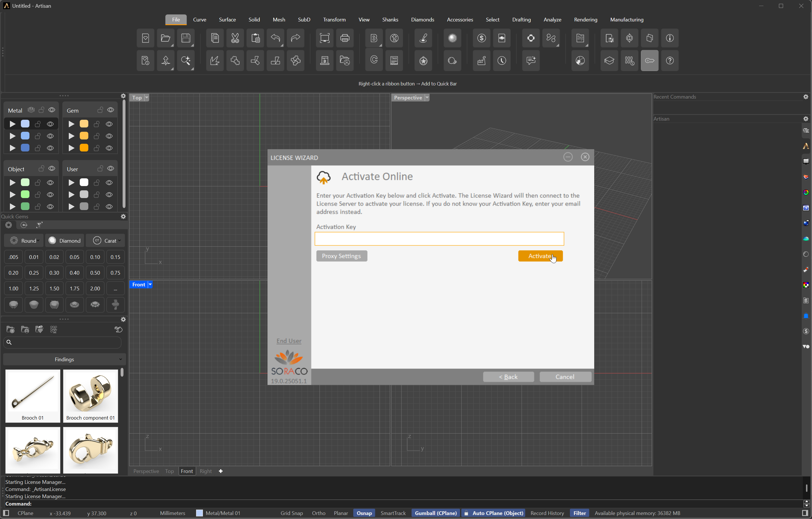812x519 pixels.
Task: Open the Front viewport title dropdown arrow
Action: [150, 285]
